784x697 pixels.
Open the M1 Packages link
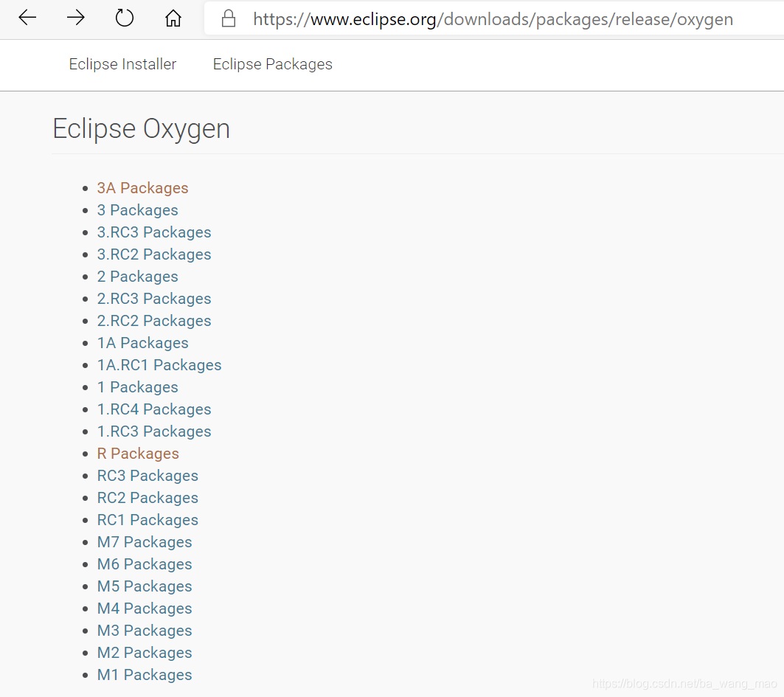145,674
